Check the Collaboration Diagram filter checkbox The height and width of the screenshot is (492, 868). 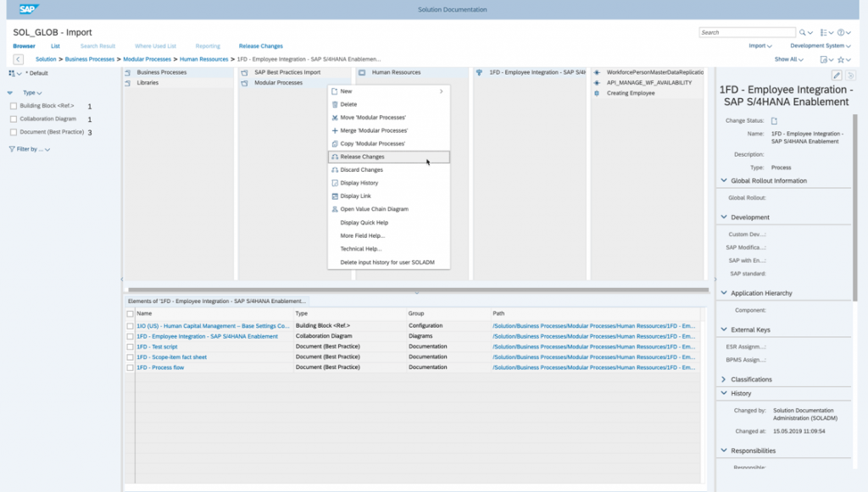click(x=14, y=119)
